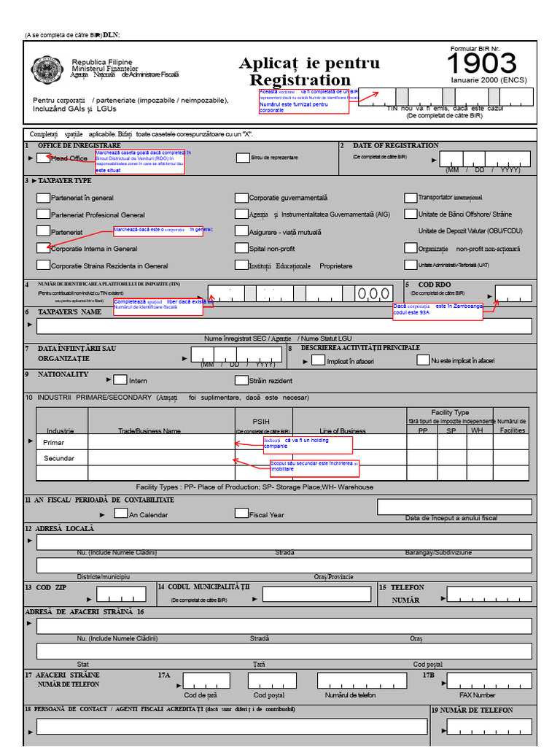Choose the An Calendar checkbox
The image size is (560, 747).
120,513
